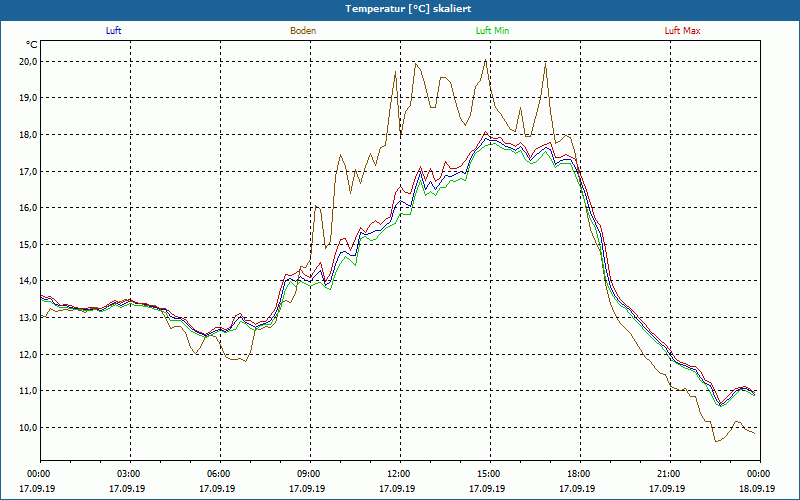Click the 06:00 time axis label
Image resolution: width=800 pixels, height=500 pixels.
click(x=220, y=474)
